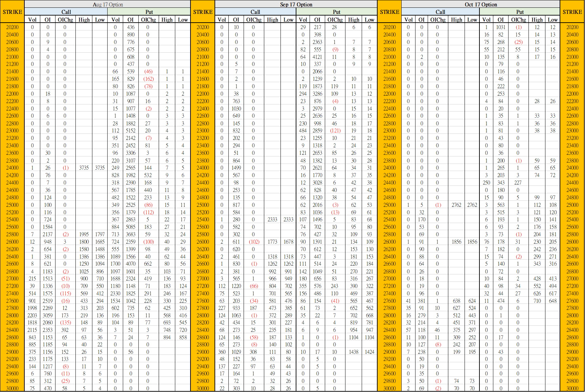Click the OIChg header in Aug 17 Put
The image size is (585, 392).
coord(148,20)
